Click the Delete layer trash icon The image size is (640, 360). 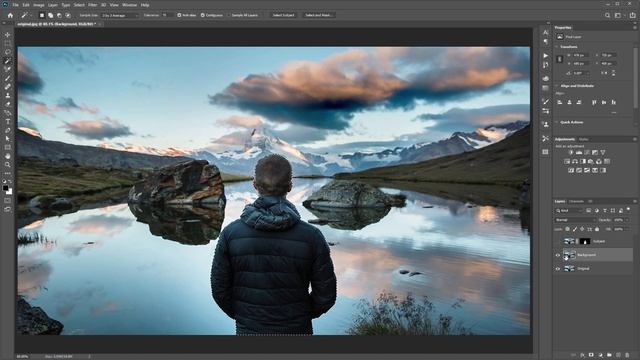point(627,355)
